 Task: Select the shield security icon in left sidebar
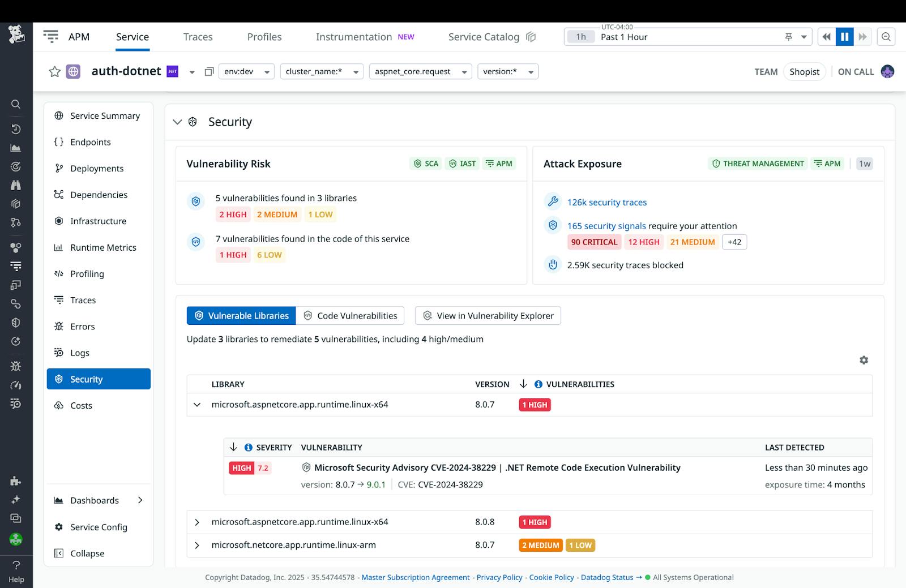[x=15, y=323]
